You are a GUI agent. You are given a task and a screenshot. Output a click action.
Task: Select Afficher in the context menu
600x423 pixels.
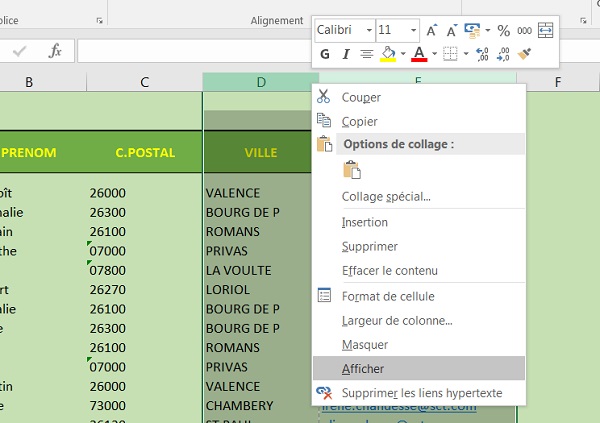click(363, 369)
